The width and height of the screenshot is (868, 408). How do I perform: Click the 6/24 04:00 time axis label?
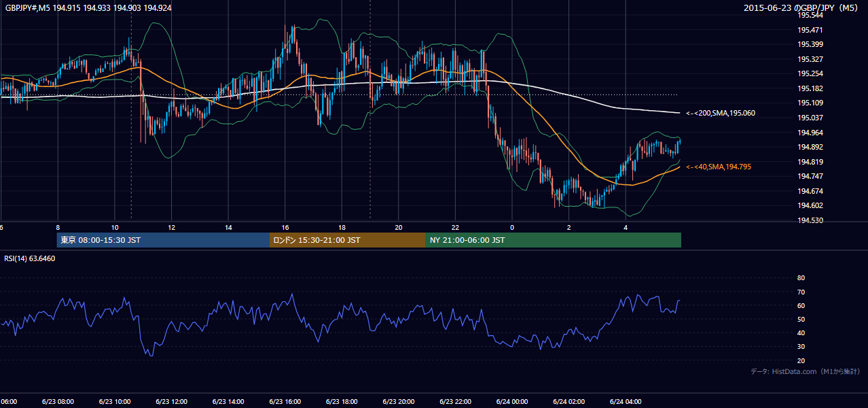(626, 401)
